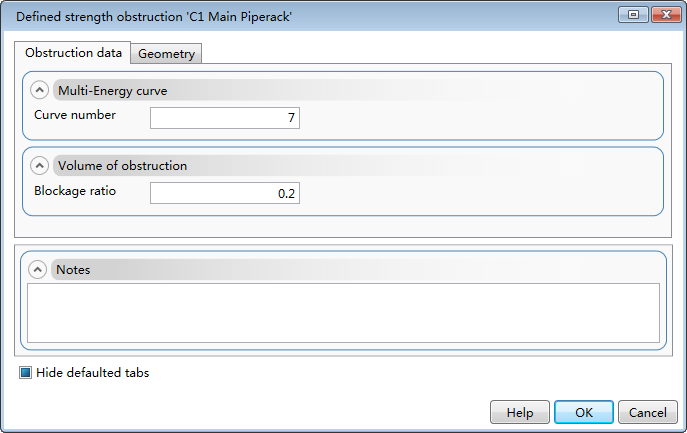
Task: Collapse the Multi-Energy curve chevron icon
Action: pos(41,90)
